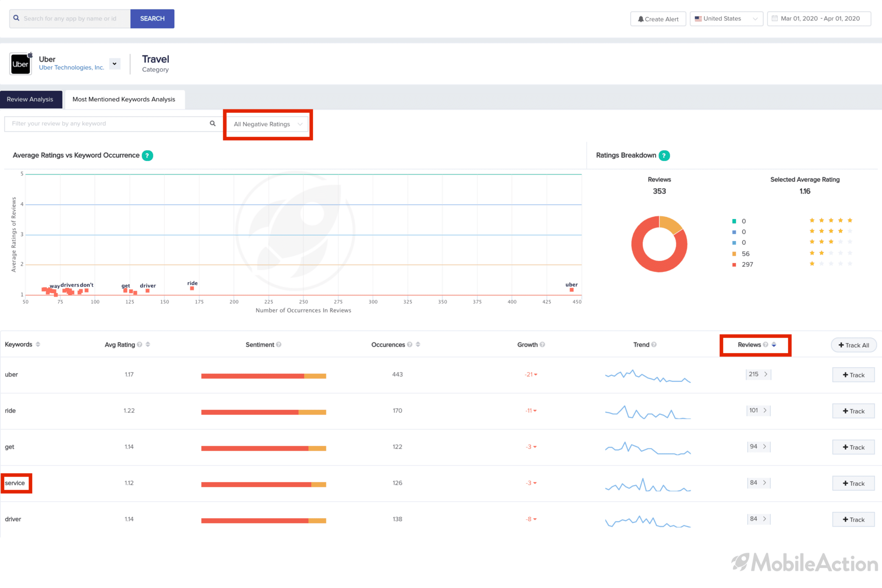Click the uber sentiment bar
This screenshot has height=588, width=882.
coord(264,376)
